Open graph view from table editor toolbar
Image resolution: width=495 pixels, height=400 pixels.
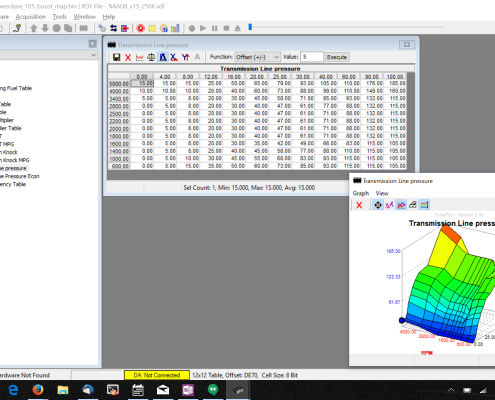point(139,57)
